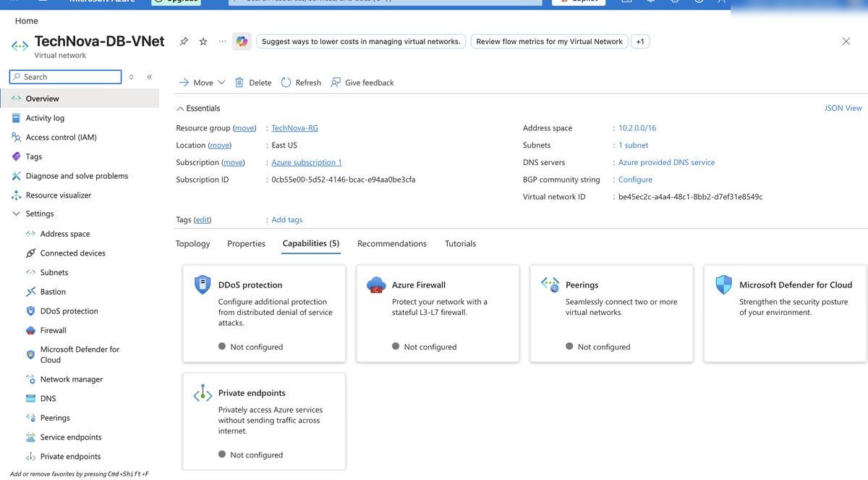Open the Recommendations tab
The image size is (868, 480).
coord(392,243)
